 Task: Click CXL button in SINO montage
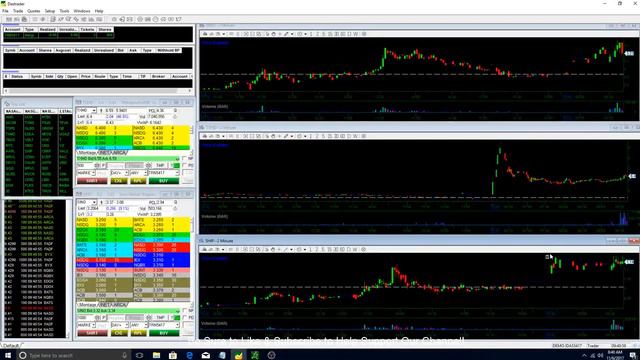(x=118, y=333)
